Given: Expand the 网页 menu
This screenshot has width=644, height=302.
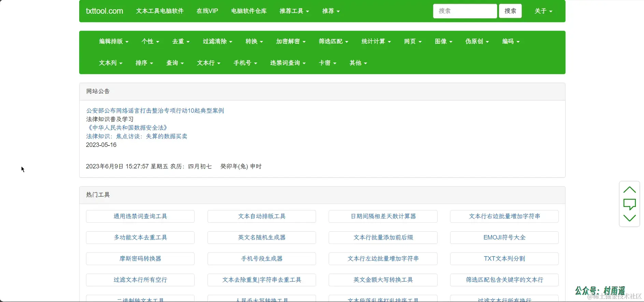Looking at the screenshot, I should (413, 41).
